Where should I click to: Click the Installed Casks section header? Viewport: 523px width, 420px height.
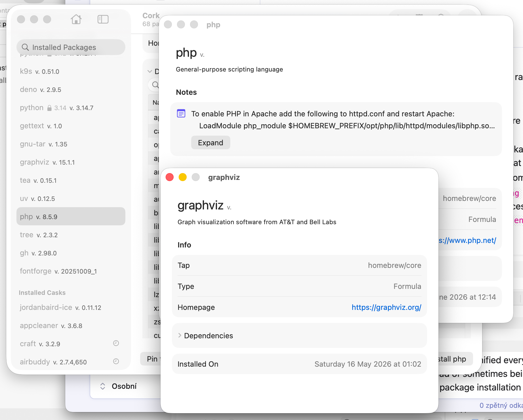pos(42,293)
